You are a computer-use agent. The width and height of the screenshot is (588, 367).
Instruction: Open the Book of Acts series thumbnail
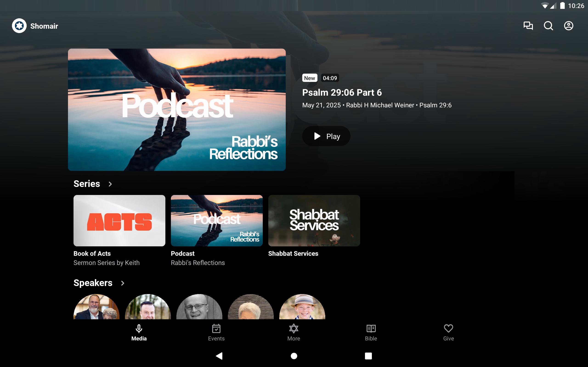tap(119, 220)
